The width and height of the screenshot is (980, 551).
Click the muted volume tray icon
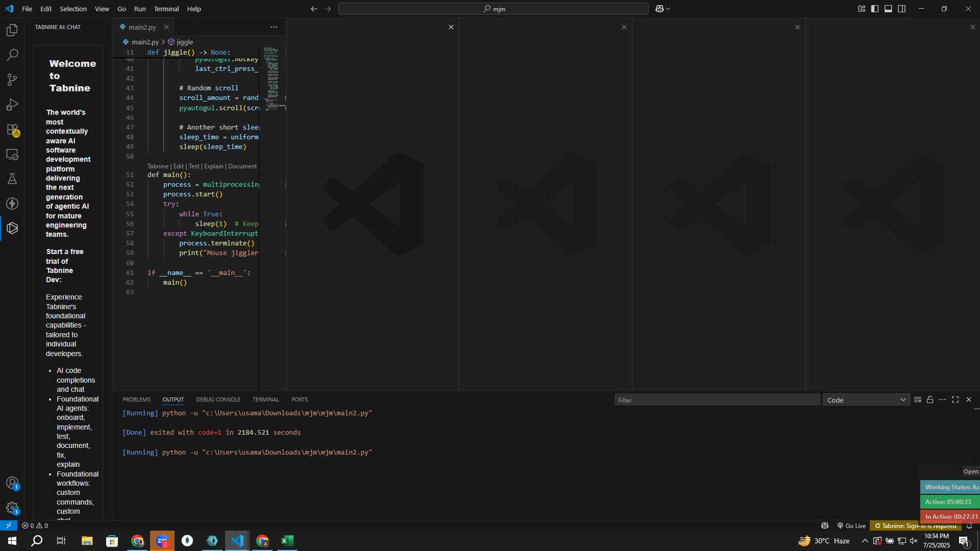[x=914, y=541]
